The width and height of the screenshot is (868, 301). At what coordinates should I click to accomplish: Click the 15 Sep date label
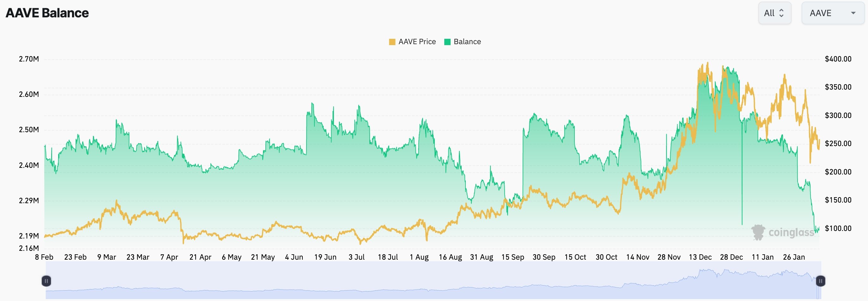(x=513, y=257)
